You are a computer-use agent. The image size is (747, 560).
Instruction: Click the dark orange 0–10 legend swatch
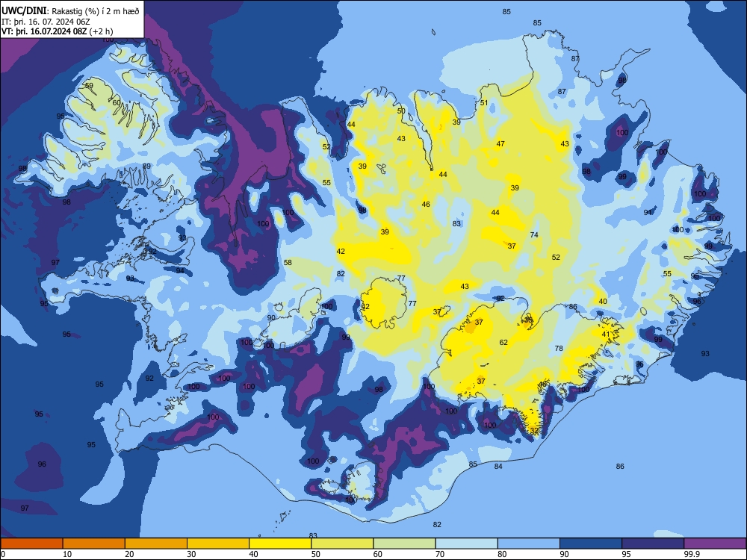point(31,544)
